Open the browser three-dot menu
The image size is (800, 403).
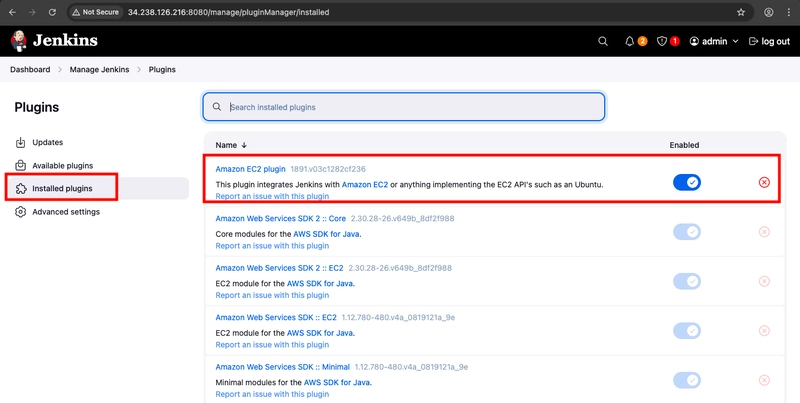coord(788,12)
